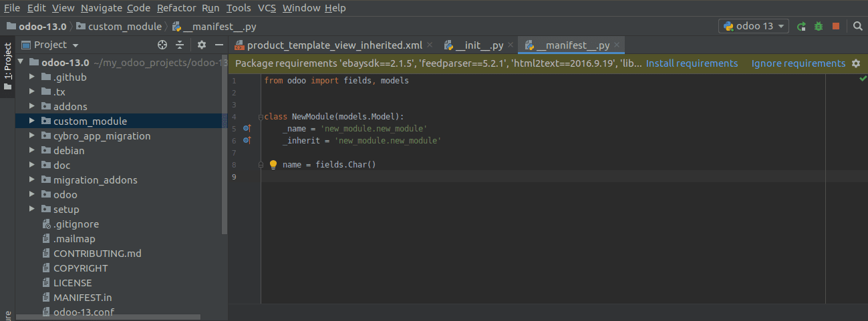Stop the running process with red square
The width and height of the screenshot is (868, 321).
(x=835, y=26)
